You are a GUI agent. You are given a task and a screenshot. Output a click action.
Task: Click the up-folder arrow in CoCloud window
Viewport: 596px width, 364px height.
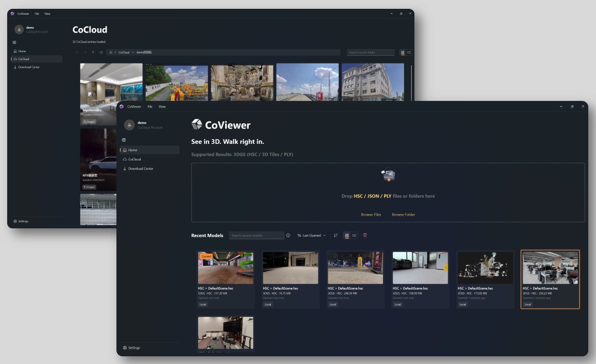(x=93, y=52)
